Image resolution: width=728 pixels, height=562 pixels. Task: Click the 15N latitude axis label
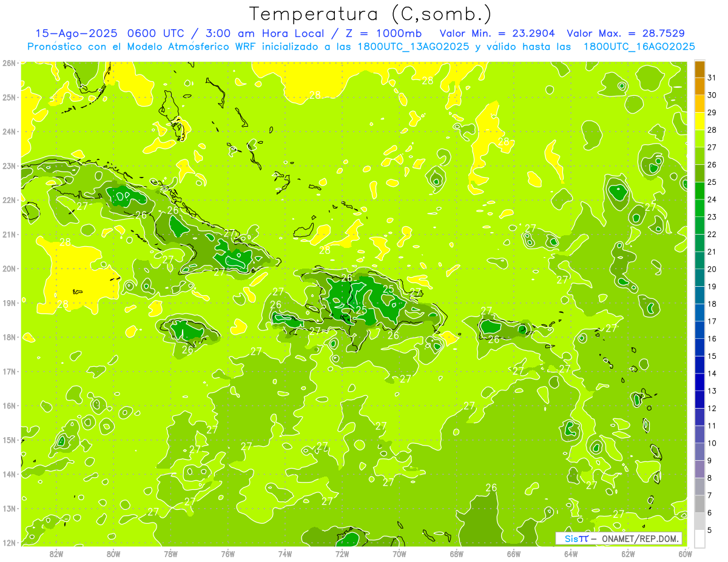point(8,440)
